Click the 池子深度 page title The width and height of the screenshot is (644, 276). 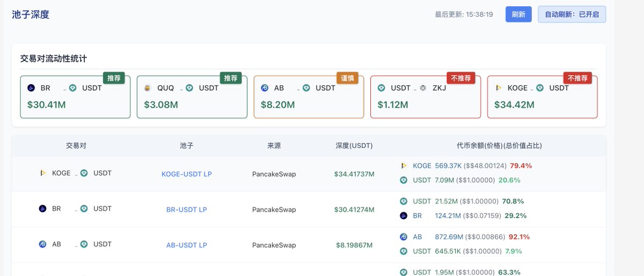(x=31, y=14)
